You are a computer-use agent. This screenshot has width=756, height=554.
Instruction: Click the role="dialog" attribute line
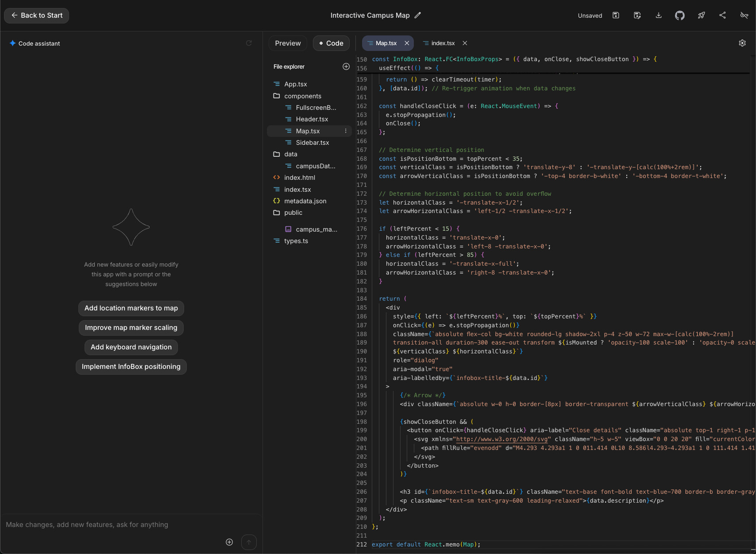[x=416, y=360]
